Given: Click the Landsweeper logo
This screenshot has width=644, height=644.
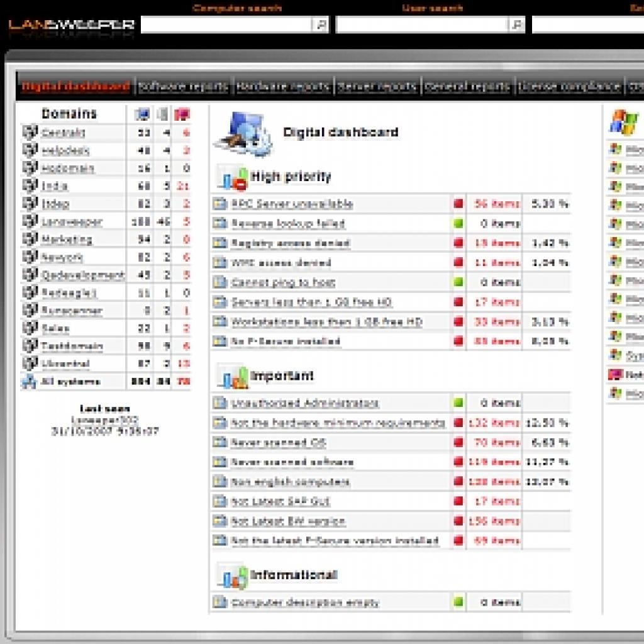Looking at the screenshot, I should coord(71,26).
